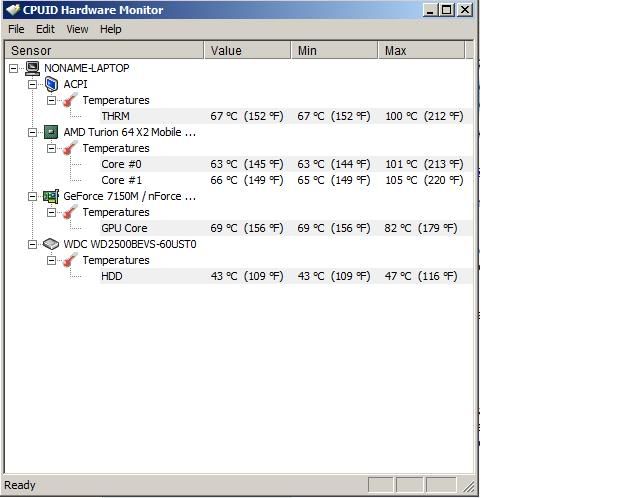Click Core #1 min value 65 °C
The height and width of the screenshot is (498, 640).
pos(334,180)
